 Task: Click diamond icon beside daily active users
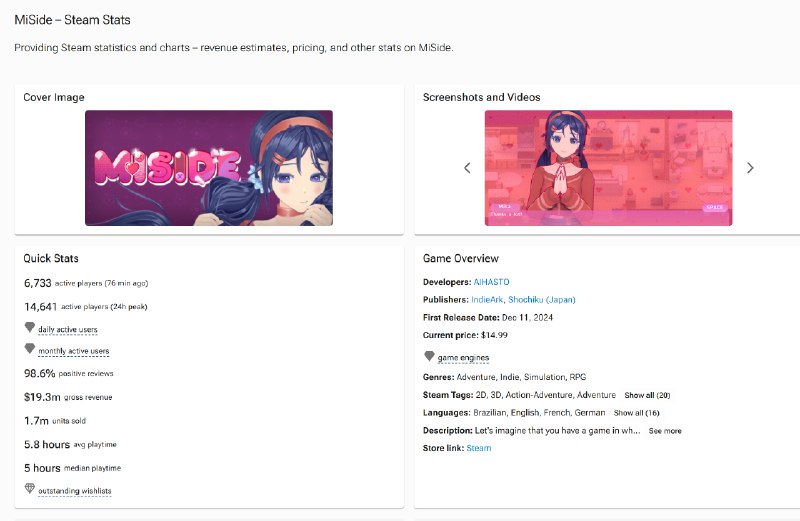[30, 327]
